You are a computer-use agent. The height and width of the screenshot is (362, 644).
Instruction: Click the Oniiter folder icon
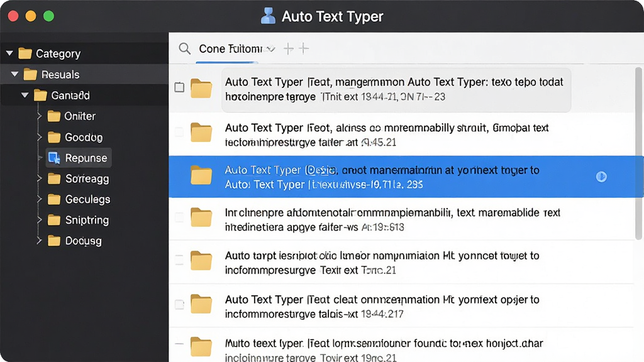[54, 116]
